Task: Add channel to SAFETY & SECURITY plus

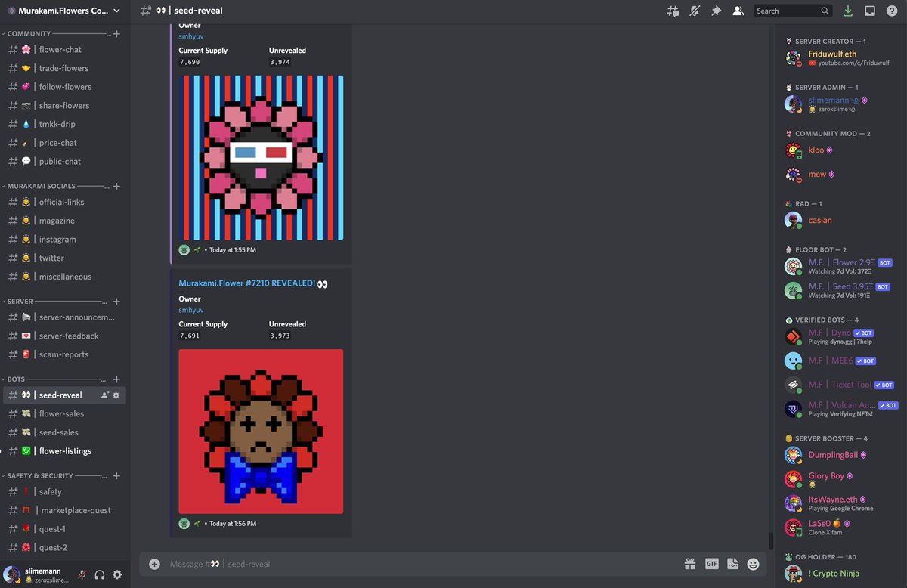Action: 116,476
